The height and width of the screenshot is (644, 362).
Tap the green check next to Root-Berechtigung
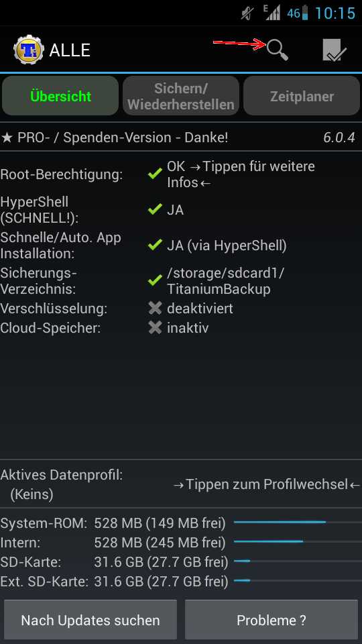pyautogui.click(x=155, y=174)
